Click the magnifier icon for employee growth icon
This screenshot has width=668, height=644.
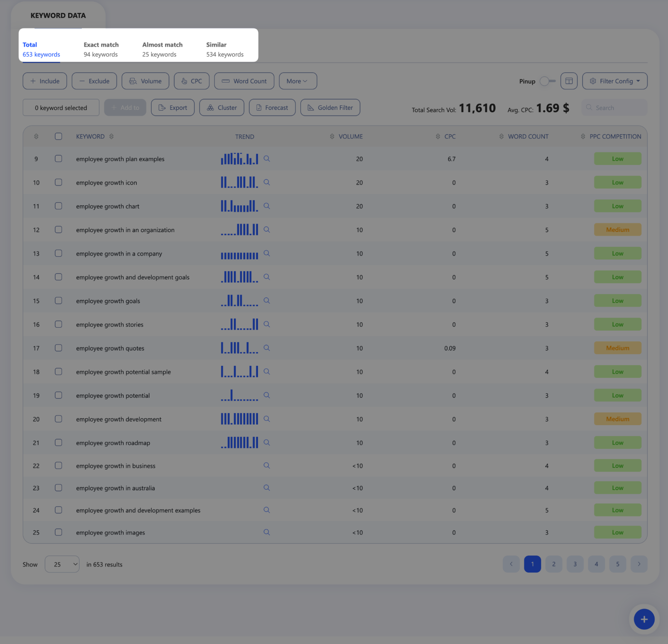point(267,182)
